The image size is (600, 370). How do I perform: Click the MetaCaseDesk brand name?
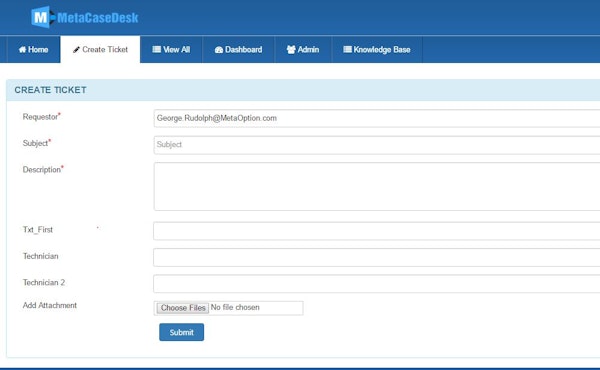tap(98, 18)
